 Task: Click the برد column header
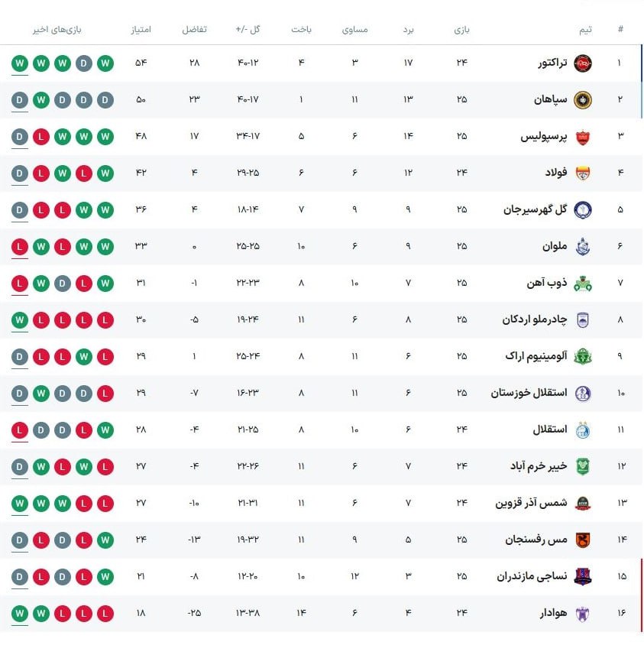click(408, 30)
